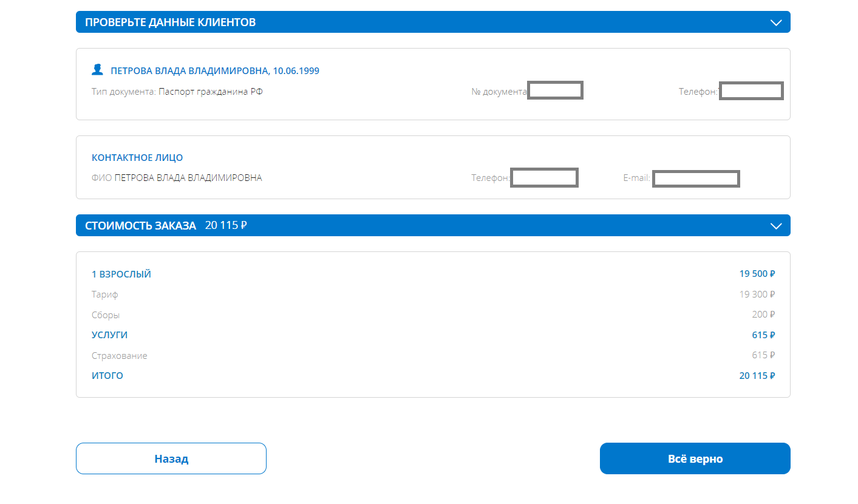Select passenger name Петрова Влада Владимировна, 10.06.1999

coord(214,71)
